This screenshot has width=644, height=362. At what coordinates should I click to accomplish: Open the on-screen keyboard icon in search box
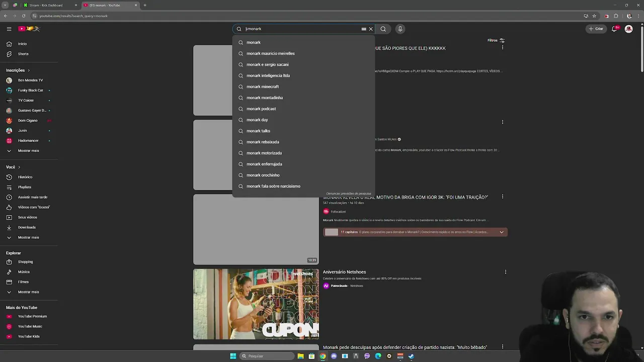(364, 29)
